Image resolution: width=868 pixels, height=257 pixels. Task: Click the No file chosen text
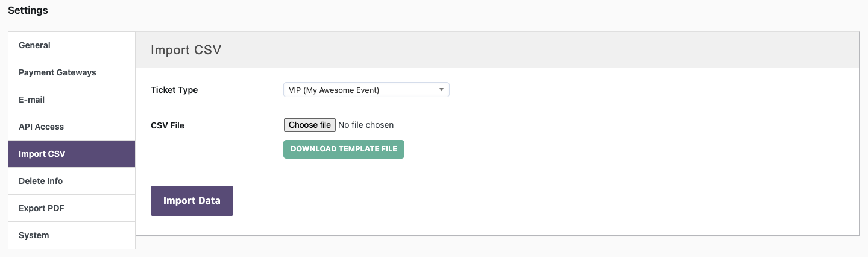tap(366, 125)
